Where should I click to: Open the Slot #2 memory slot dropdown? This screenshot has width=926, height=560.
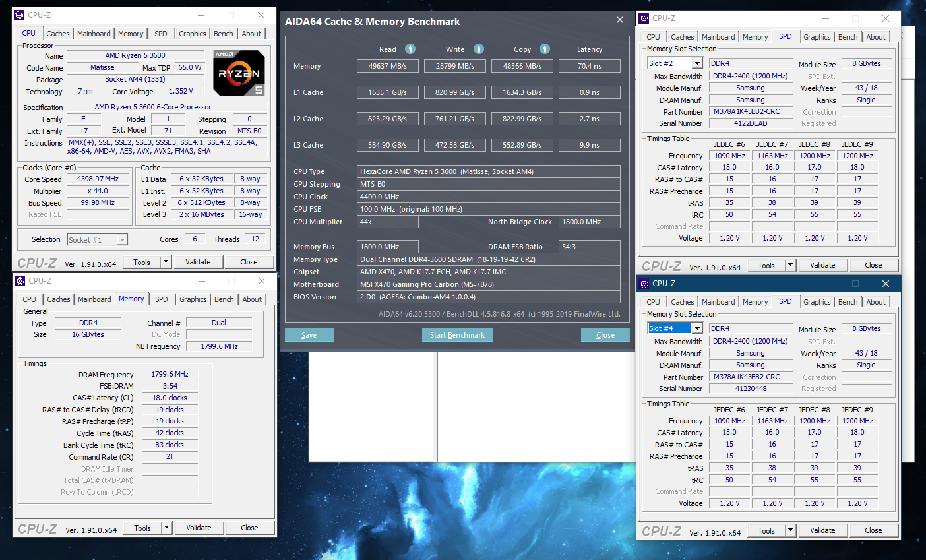(697, 63)
